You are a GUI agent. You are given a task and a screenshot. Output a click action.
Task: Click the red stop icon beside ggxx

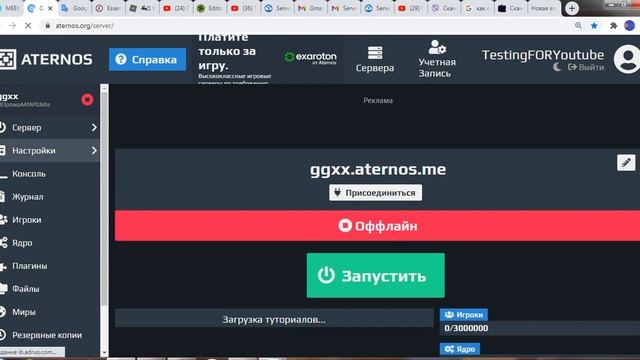coord(87,100)
